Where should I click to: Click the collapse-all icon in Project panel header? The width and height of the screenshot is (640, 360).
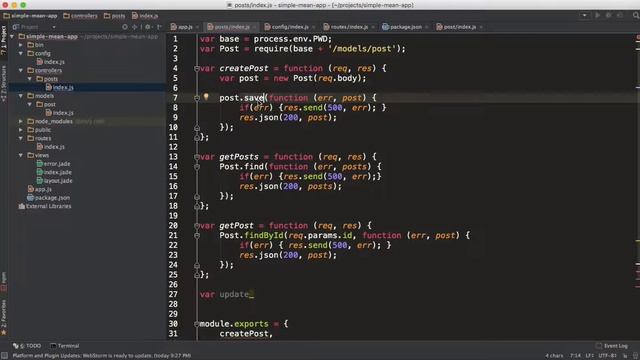pyautogui.click(x=134, y=27)
